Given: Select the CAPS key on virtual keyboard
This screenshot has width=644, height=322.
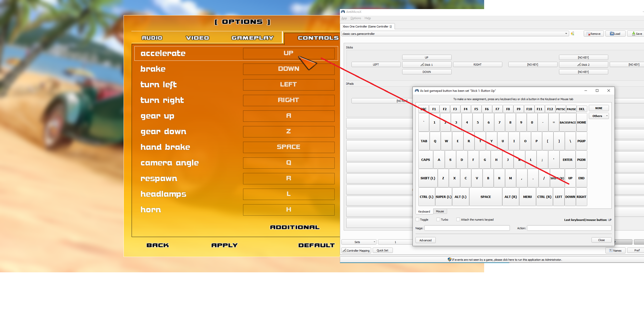Looking at the screenshot, I should click(426, 160).
